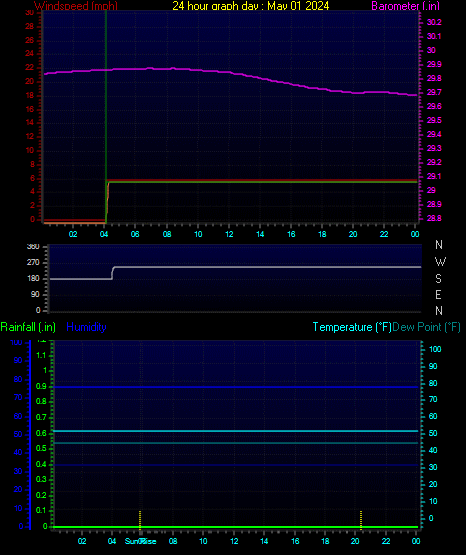This screenshot has width=466, height=555.
Task: Click the Barometer (.in) axis title
Action: tap(405, 6)
